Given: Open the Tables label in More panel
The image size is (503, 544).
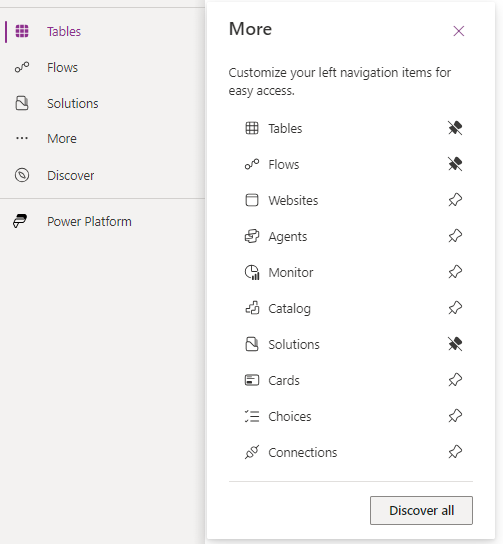Looking at the screenshot, I should coord(285,128).
